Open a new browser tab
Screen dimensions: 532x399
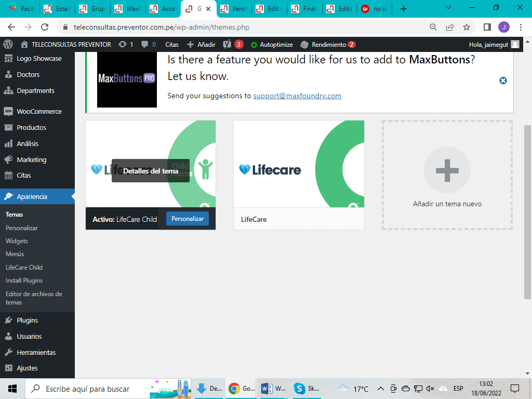point(403,9)
